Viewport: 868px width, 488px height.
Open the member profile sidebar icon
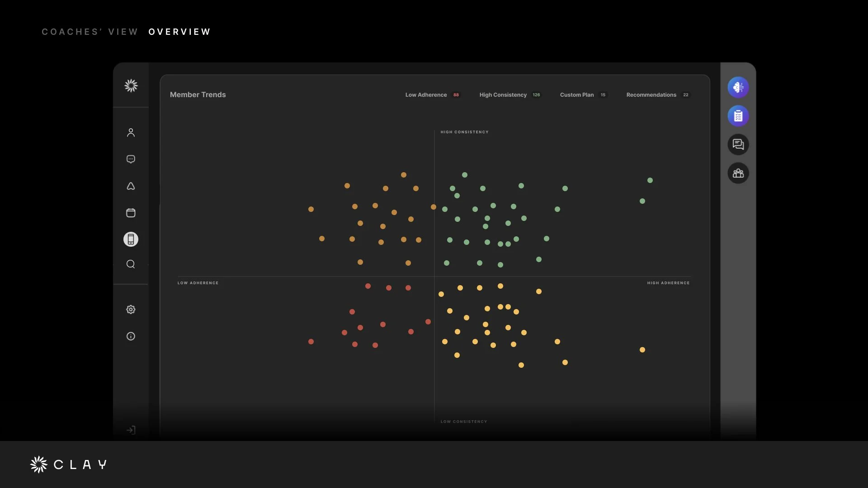click(131, 132)
